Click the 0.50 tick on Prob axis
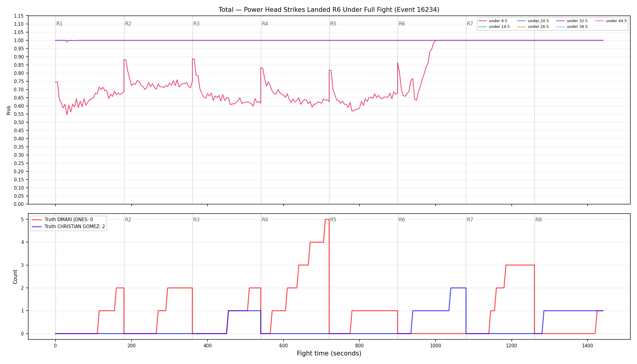The height and width of the screenshot is (364, 637). pyautogui.click(x=19, y=122)
